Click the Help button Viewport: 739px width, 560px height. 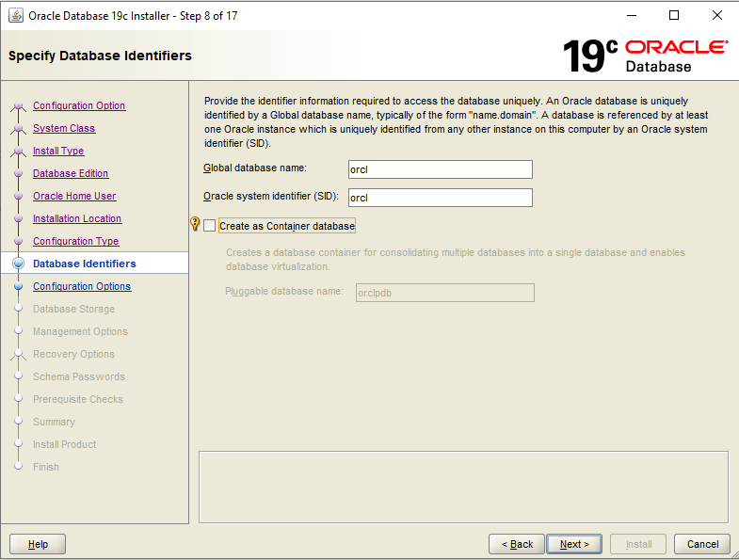[38, 544]
